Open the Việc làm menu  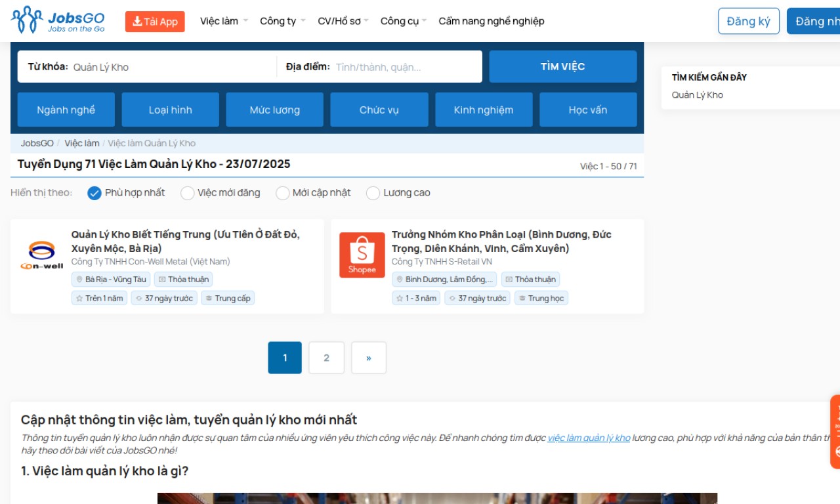tap(224, 21)
